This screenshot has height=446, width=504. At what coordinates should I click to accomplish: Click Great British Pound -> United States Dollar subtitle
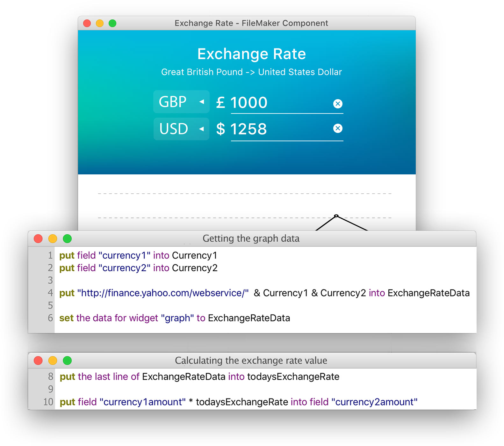coord(251,72)
